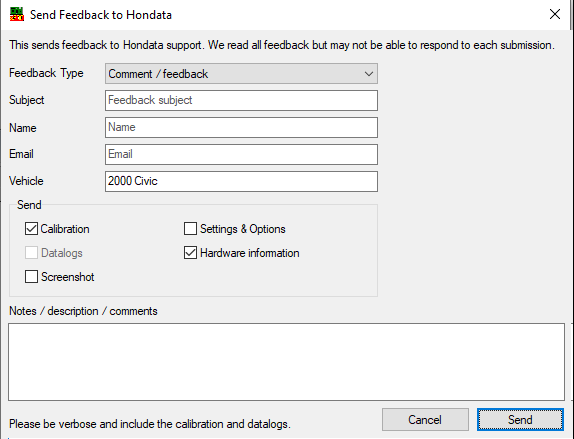574x439 pixels.
Task: Click the 'This sends feedback to Hondata support' text
Action: coord(282,45)
